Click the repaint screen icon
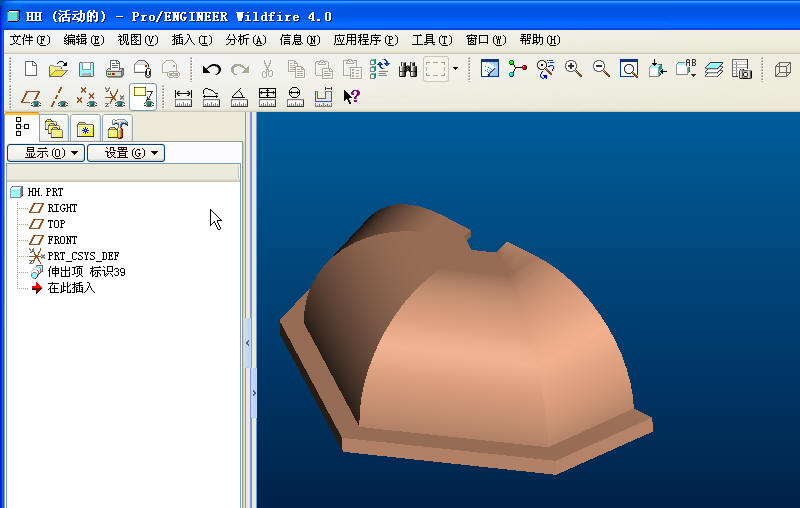This screenshot has height=508, width=800. pos(490,68)
